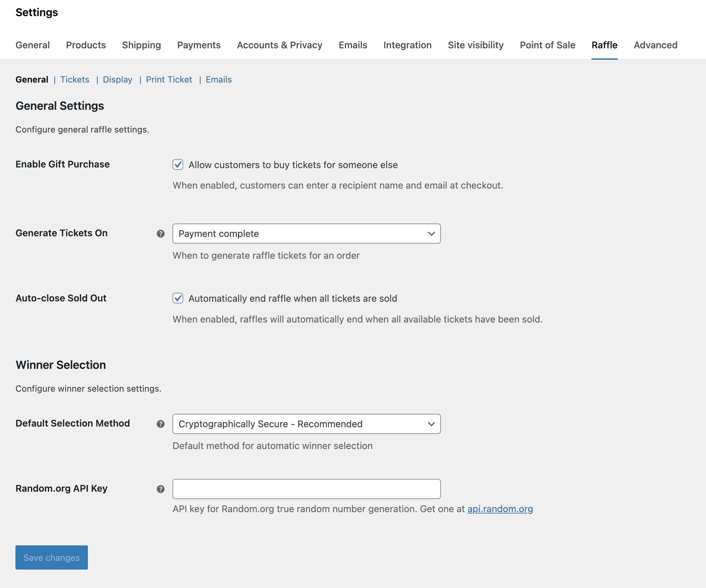Viewport: 706px width, 588px height.
Task: Open the Shipping settings tab
Action: (141, 45)
